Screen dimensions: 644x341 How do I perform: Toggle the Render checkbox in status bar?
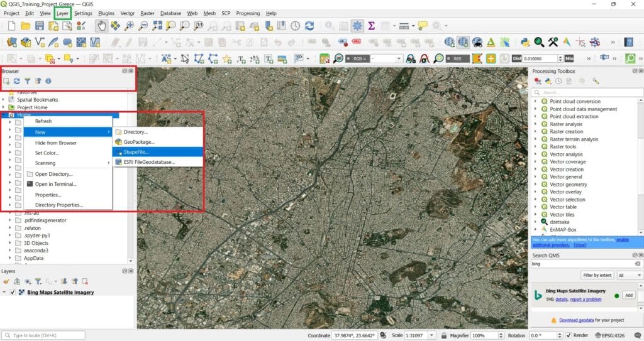click(569, 335)
